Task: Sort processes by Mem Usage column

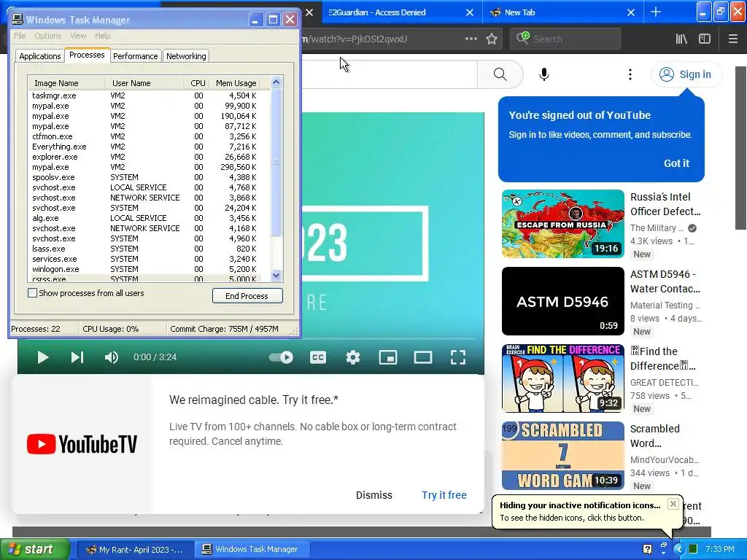Action: [236, 83]
